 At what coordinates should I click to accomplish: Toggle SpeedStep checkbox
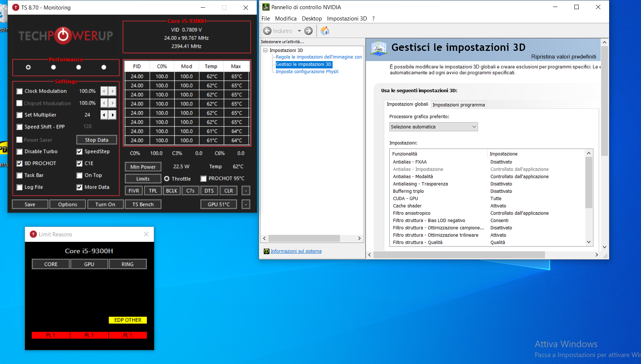tap(79, 151)
